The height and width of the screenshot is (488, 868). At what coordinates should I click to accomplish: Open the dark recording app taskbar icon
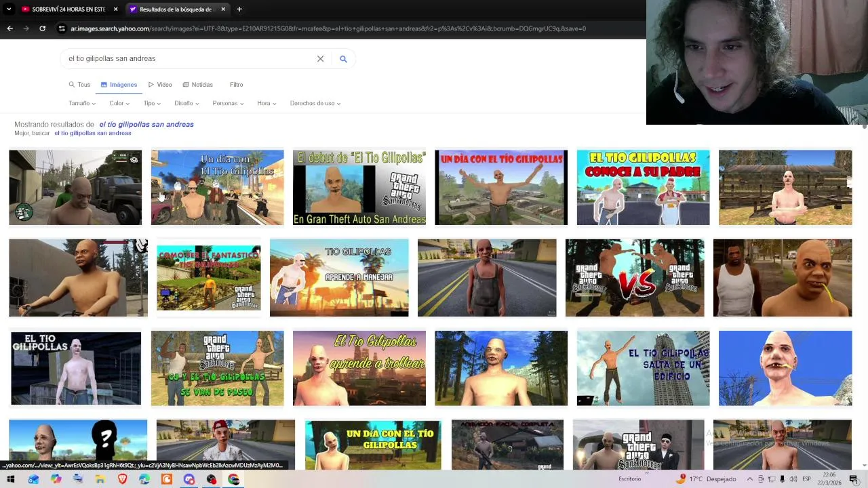tap(212, 479)
